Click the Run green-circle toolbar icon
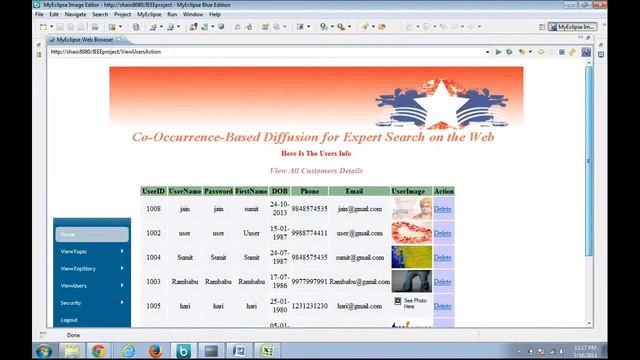This screenshot has width=640, height=360. (324, 27)
